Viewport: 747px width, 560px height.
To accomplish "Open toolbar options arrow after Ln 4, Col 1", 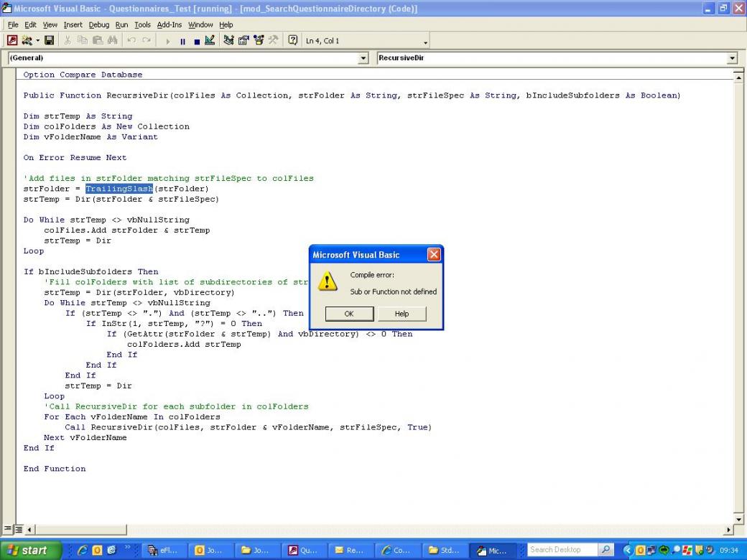I will 425,42.
